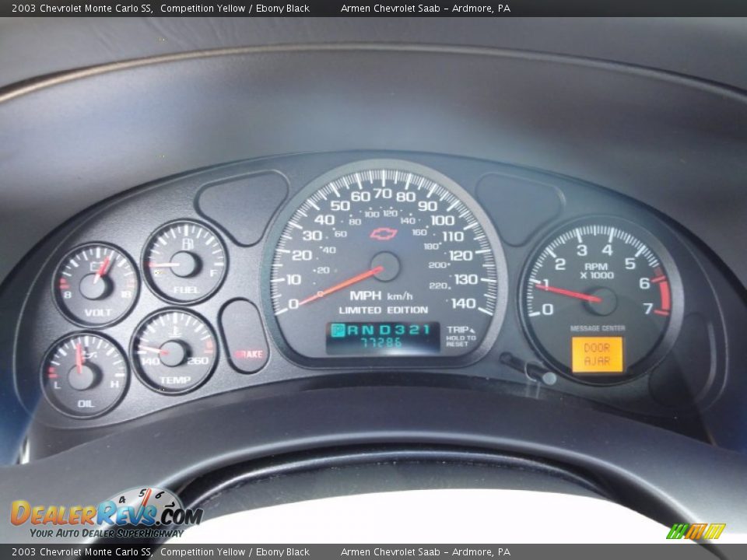Click the LIMITED EDITION text on speedometer
The height and width of the screenshot is (560, 747).
383,310
